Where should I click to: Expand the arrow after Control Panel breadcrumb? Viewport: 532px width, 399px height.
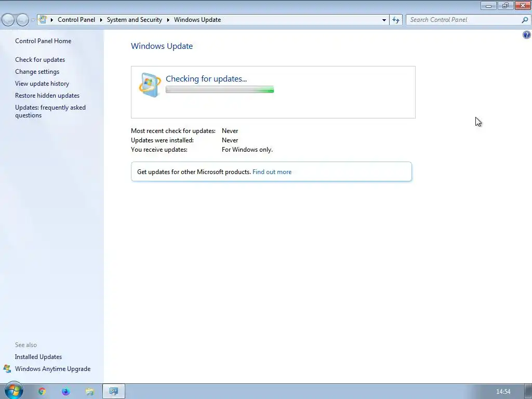(101, 20)
